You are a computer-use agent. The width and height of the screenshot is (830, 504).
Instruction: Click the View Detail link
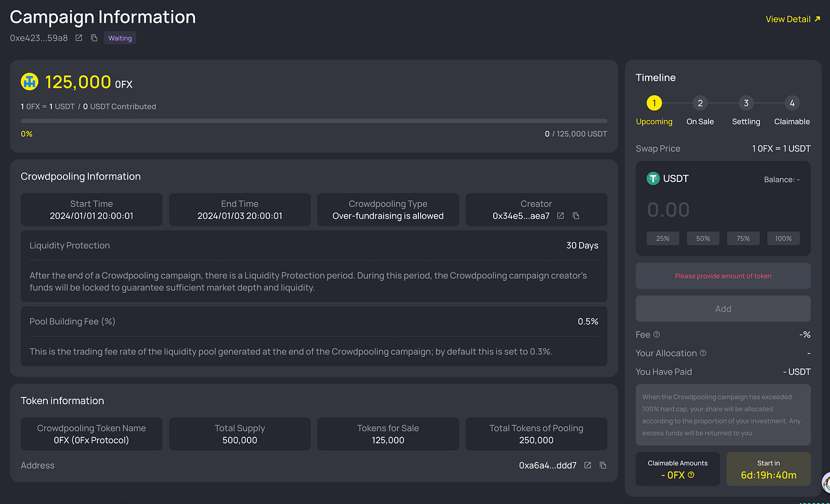(793, 19)
